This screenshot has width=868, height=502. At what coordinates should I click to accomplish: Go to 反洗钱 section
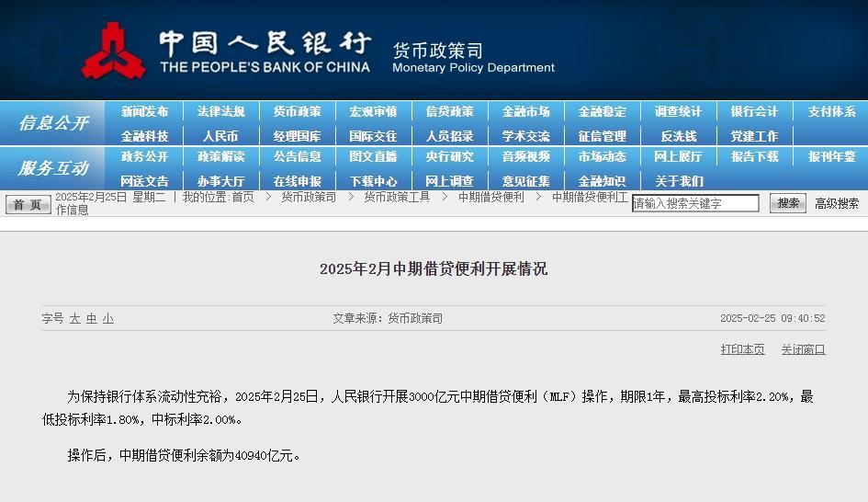click(x=678, y=136)
